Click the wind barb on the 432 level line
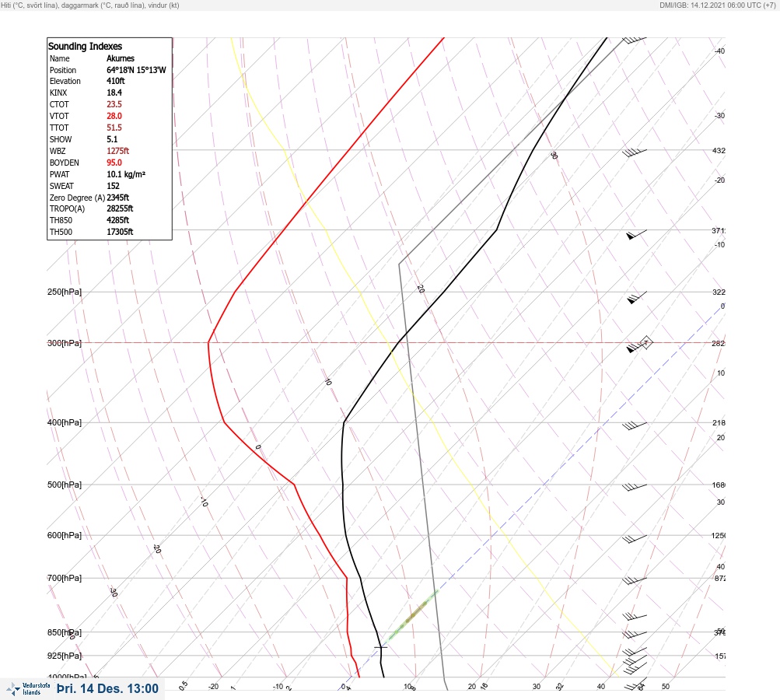 click(x=635, y=152)
